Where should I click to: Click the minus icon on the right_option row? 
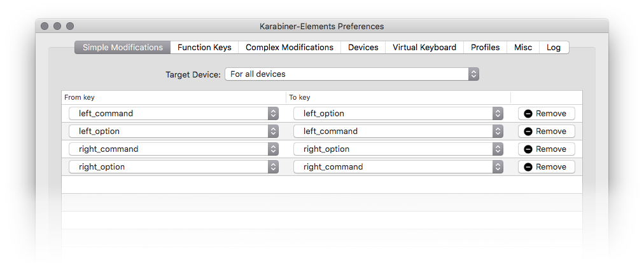click(x=528, y=167)
